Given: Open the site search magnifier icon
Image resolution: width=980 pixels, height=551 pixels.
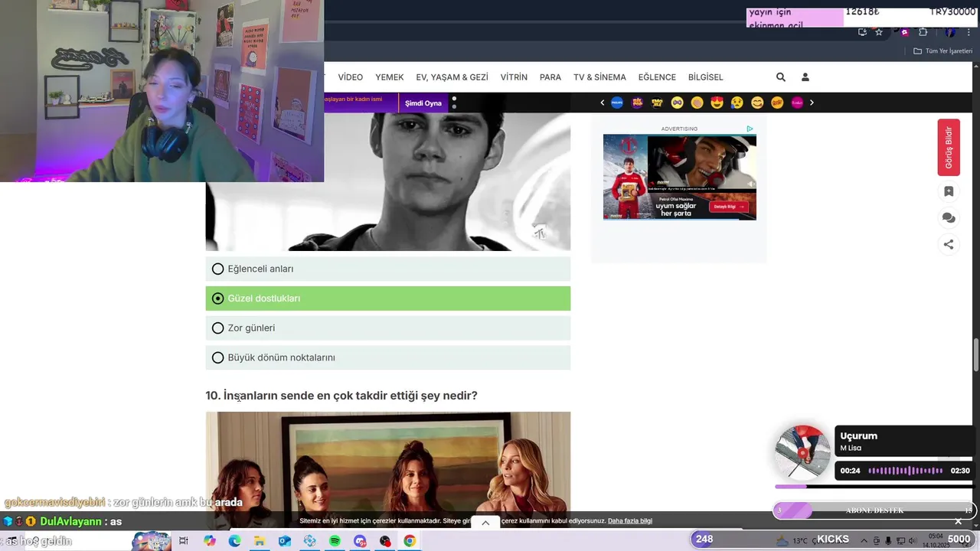Looking at the screenshot, I should coord(781,77).
